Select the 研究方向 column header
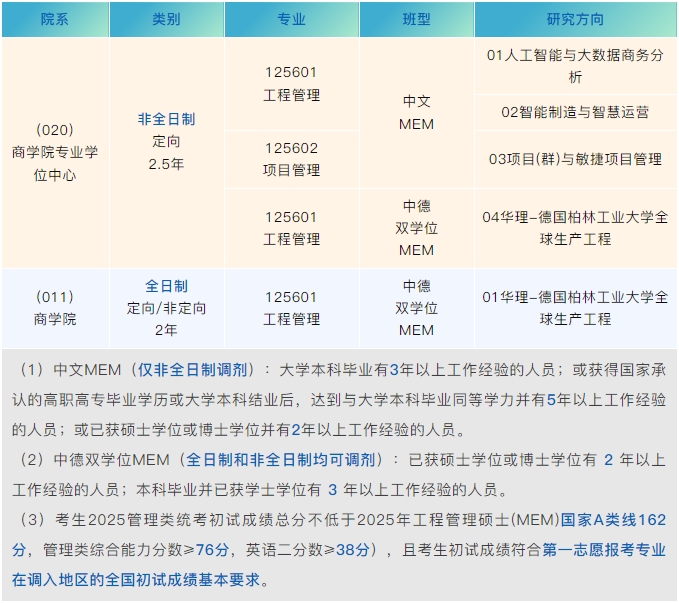Image resolution: width=679 pixels, height=603 pixels. pyautogui.click(x=575, y=19)
